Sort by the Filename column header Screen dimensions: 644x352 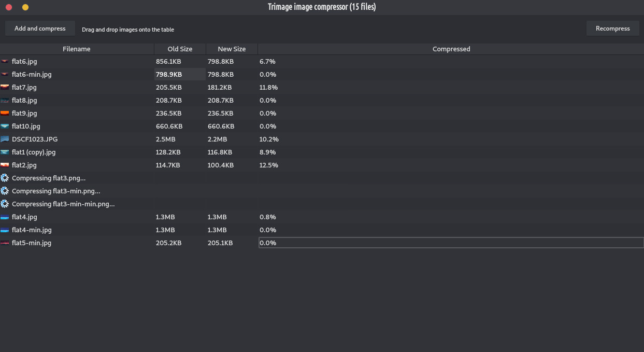(x=77, y=49)
